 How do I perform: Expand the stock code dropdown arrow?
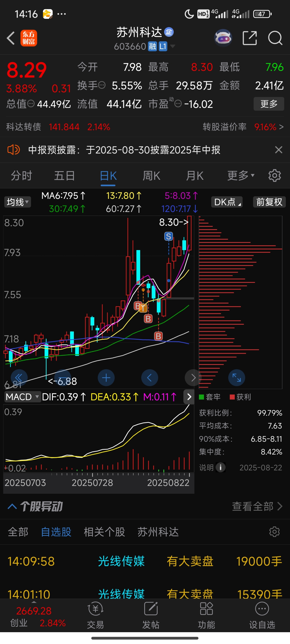[173, 46]
